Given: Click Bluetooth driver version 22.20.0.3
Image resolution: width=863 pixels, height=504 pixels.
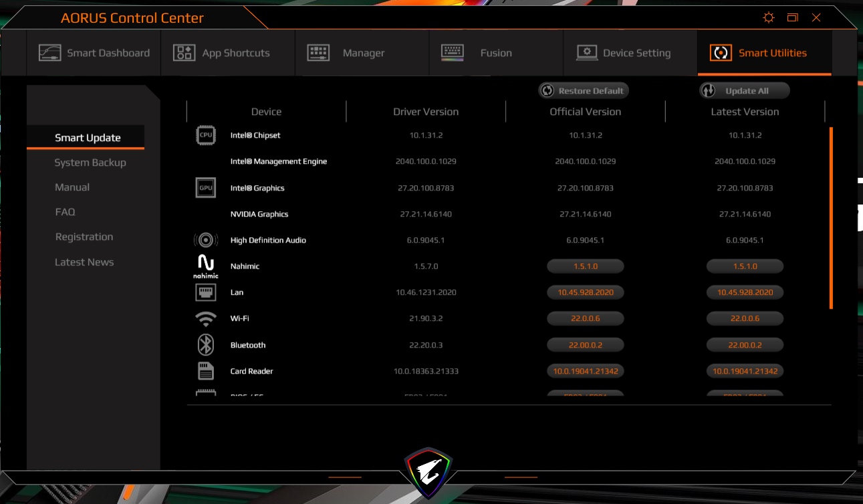Looking at the screenshot, I should coord(426,345).
